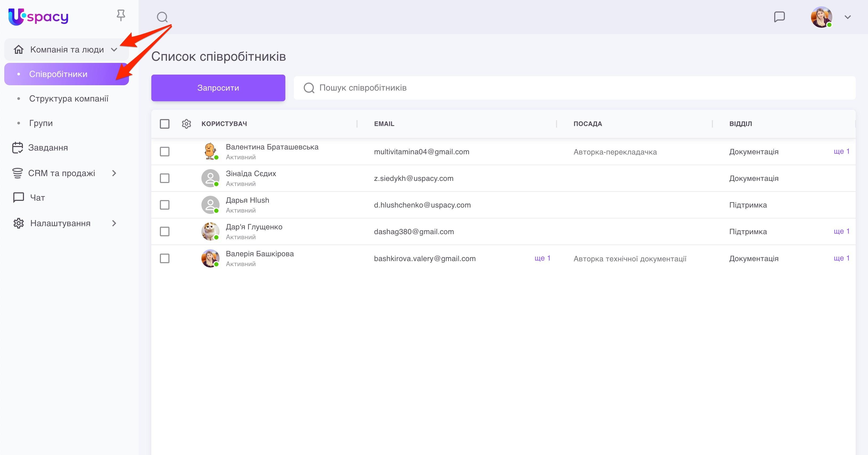868x455 pixels.
Task: Click the Uspacy logo
Action: 38,17
